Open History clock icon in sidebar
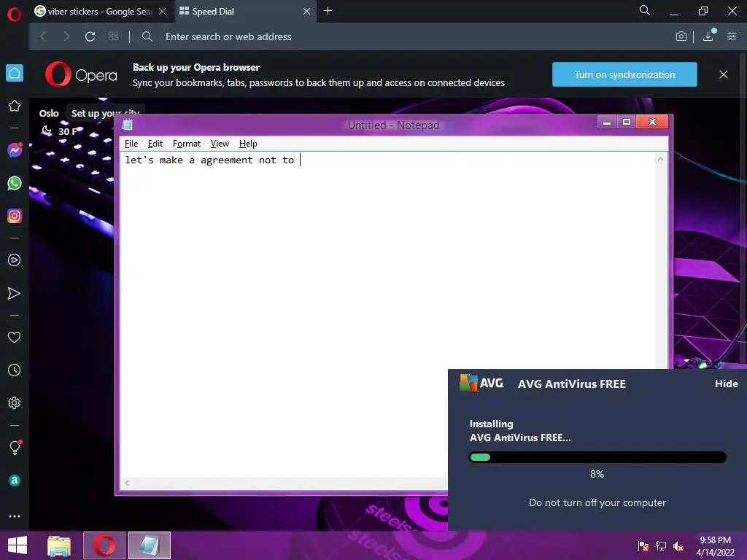This screenshot has height=560, width=747. (x=15, y=370)
